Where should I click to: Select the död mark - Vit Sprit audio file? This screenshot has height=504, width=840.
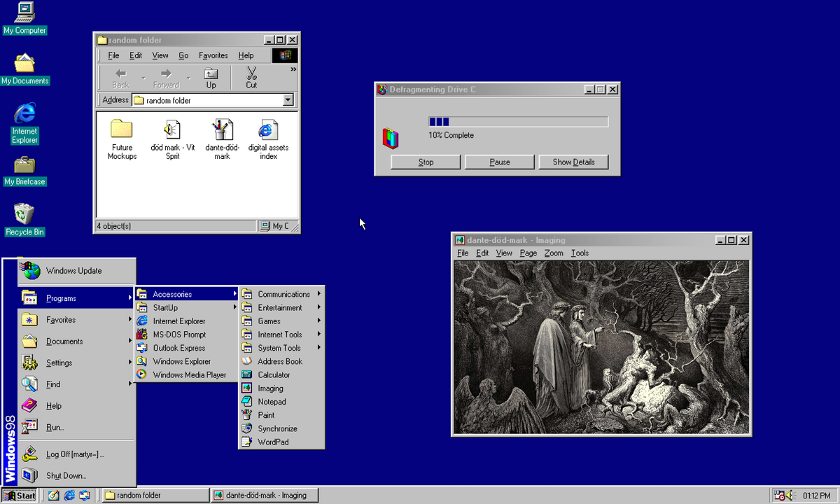[172, 130]
